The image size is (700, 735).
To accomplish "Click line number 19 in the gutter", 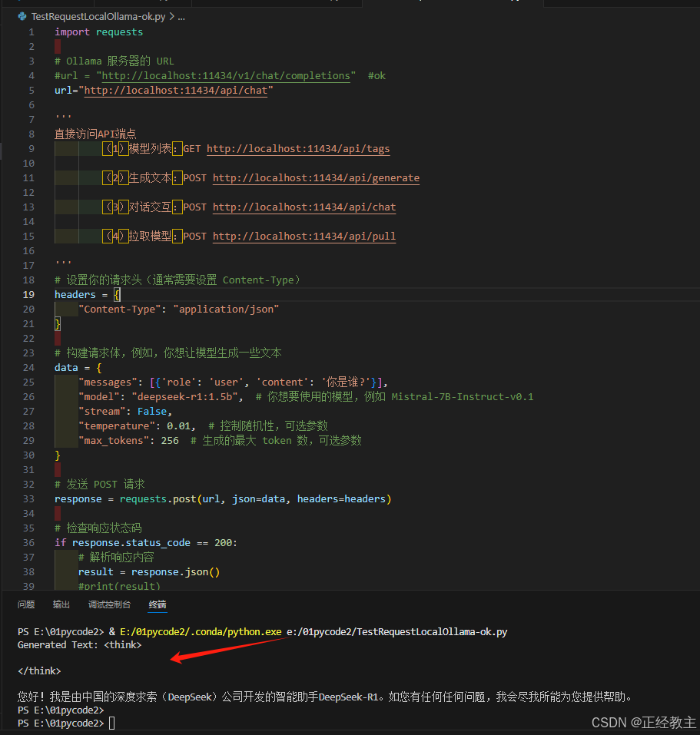I will (28, 295).
